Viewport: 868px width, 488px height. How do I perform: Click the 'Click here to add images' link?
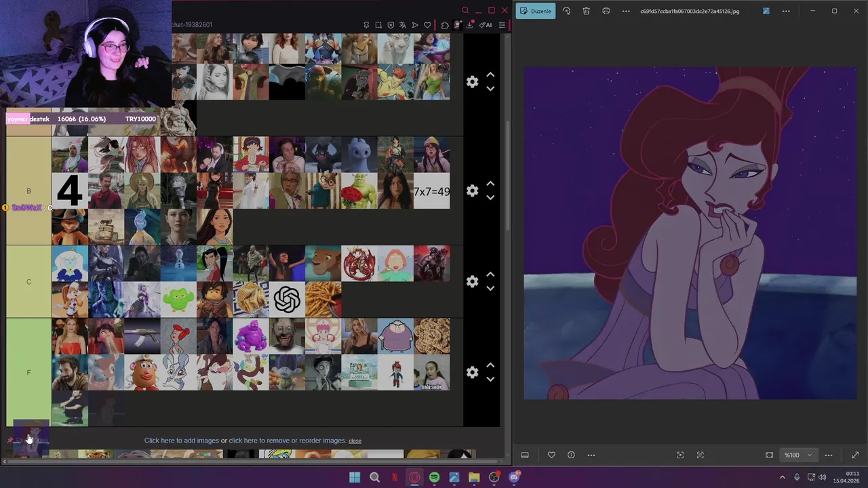pyautogui.click(x=181, y=441)
